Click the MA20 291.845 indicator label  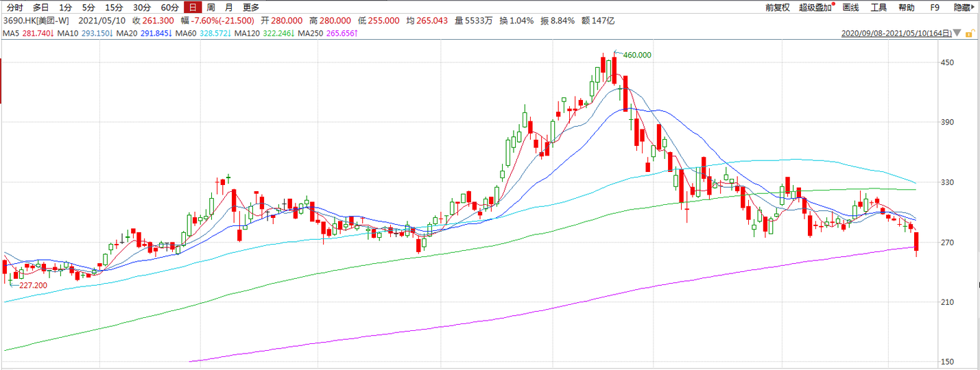(144, 33)
